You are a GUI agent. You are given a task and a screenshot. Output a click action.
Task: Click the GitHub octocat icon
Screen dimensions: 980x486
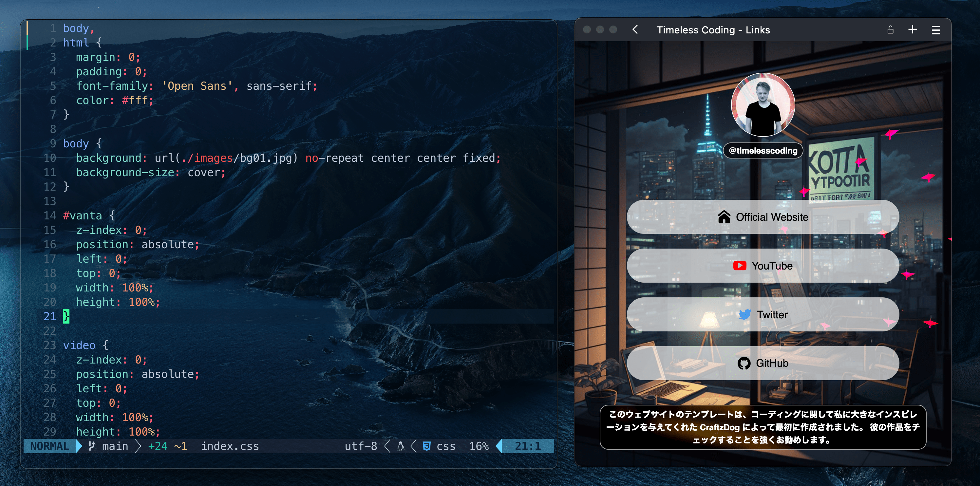[x=744, y=363]
